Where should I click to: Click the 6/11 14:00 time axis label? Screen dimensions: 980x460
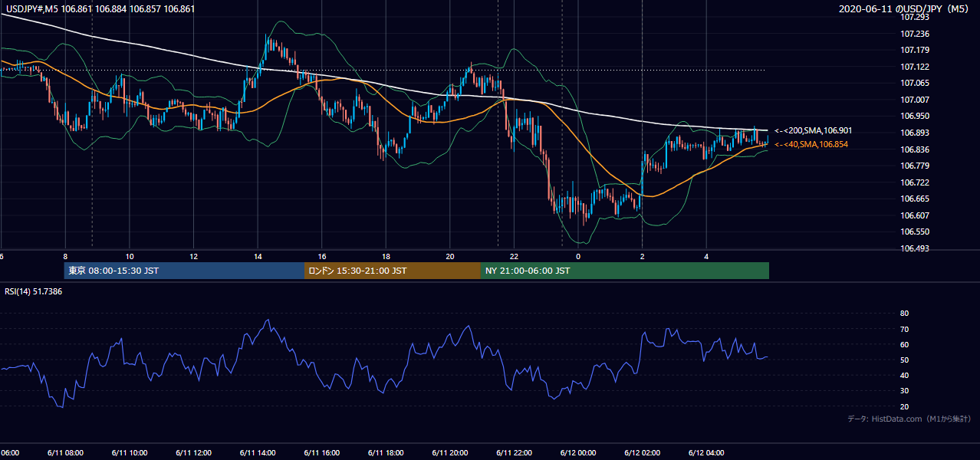[258, 452]
